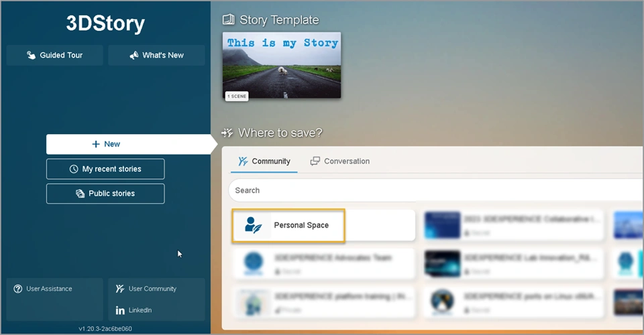This screenshot has width=644, height=335.
Task: Click the LinkedIn logo icon
Action: coord(120,310)
